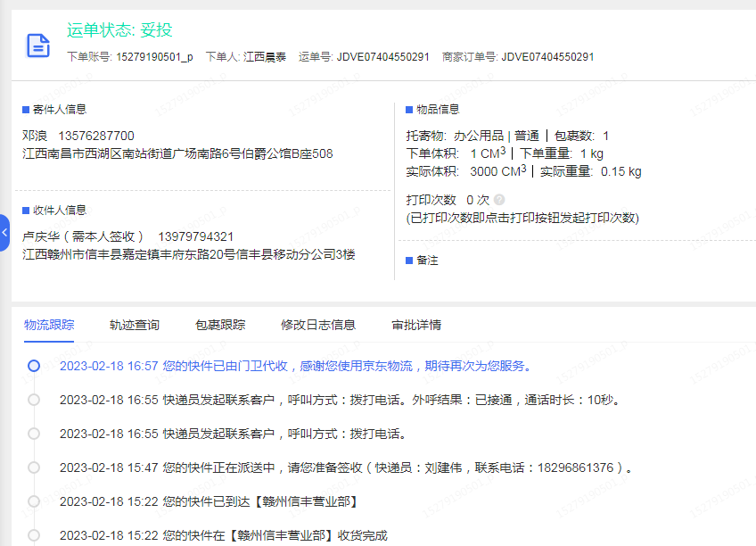Expand the left sidebar arrow handle
Screen dimensions: 756x546
[4, 233]
